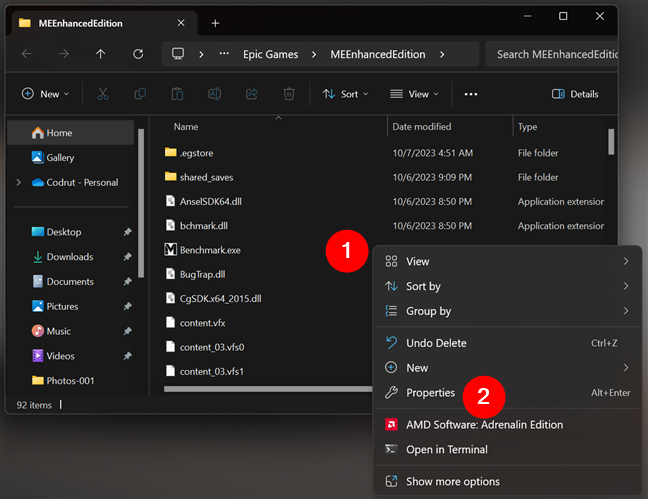Click the Search MEEnhancedEdition box
The height and width of the screenshot is (499, 648).
[555, 54]
